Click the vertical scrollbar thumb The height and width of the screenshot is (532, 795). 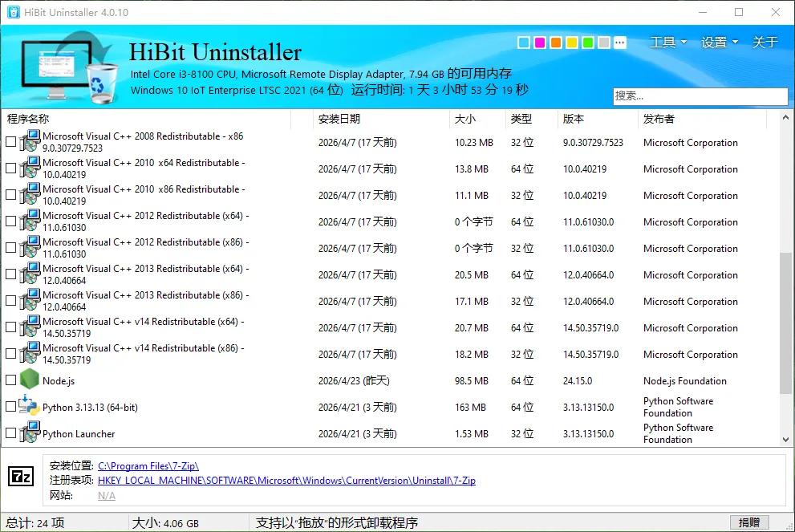785,323
